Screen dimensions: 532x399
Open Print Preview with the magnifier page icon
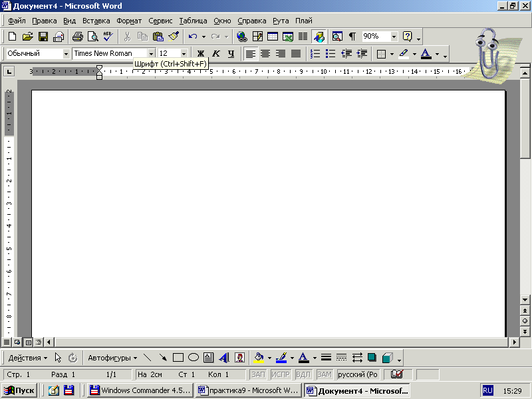click(93, 37)
